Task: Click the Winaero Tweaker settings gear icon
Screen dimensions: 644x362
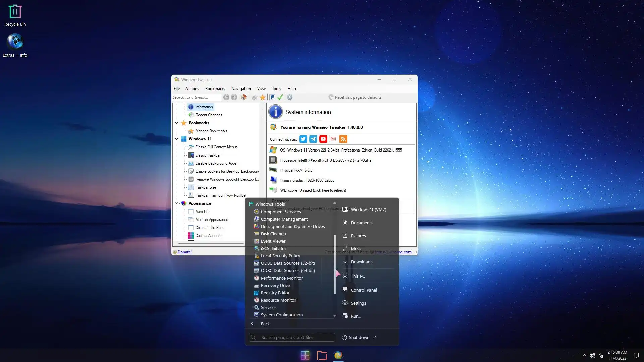Action: coord(290,97)
